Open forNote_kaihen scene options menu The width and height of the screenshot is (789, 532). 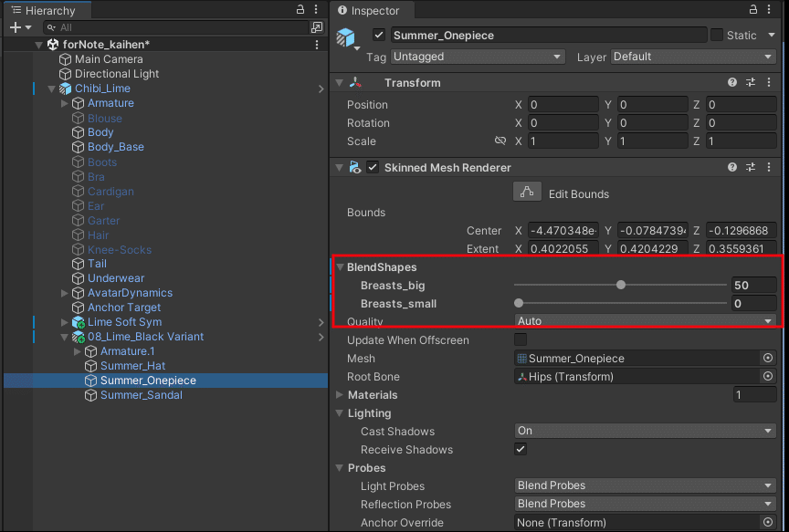[x=317, y=45]
